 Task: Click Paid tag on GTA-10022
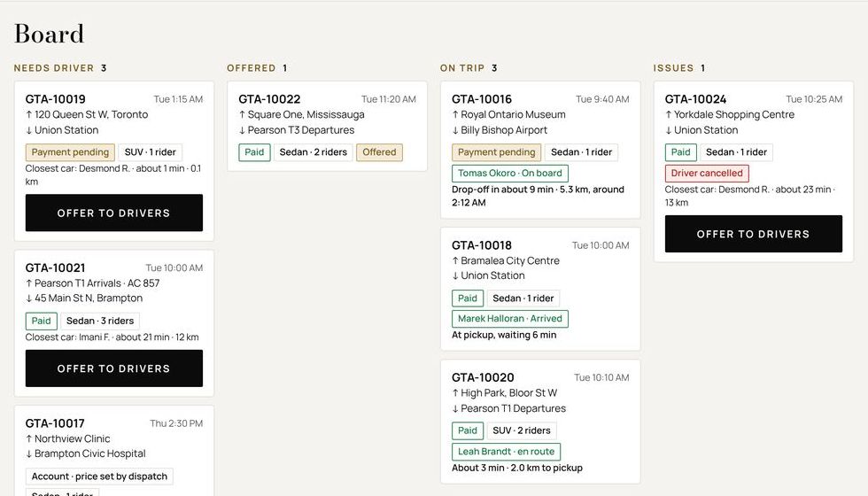pos(254,152)
